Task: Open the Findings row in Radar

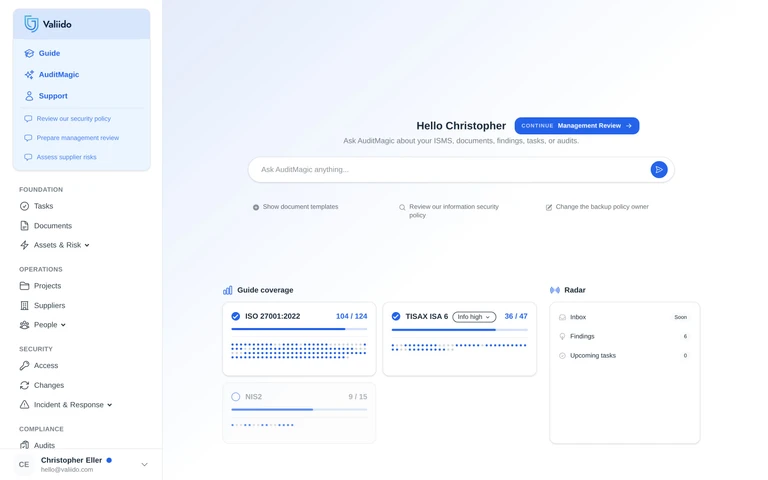Action: pyautogui.click(x=624, y=336)
